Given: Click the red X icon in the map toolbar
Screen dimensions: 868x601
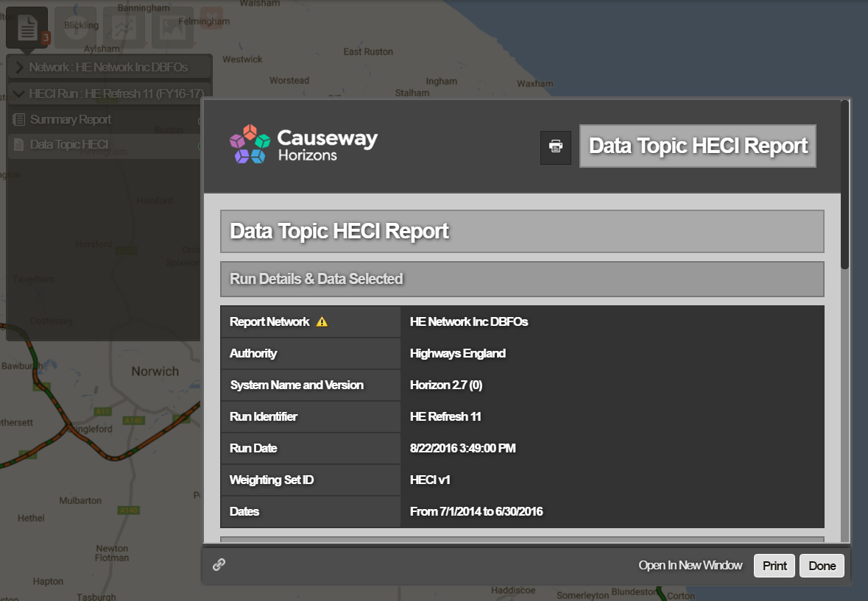Looking at the screenshot, I should tap(211, 18).
